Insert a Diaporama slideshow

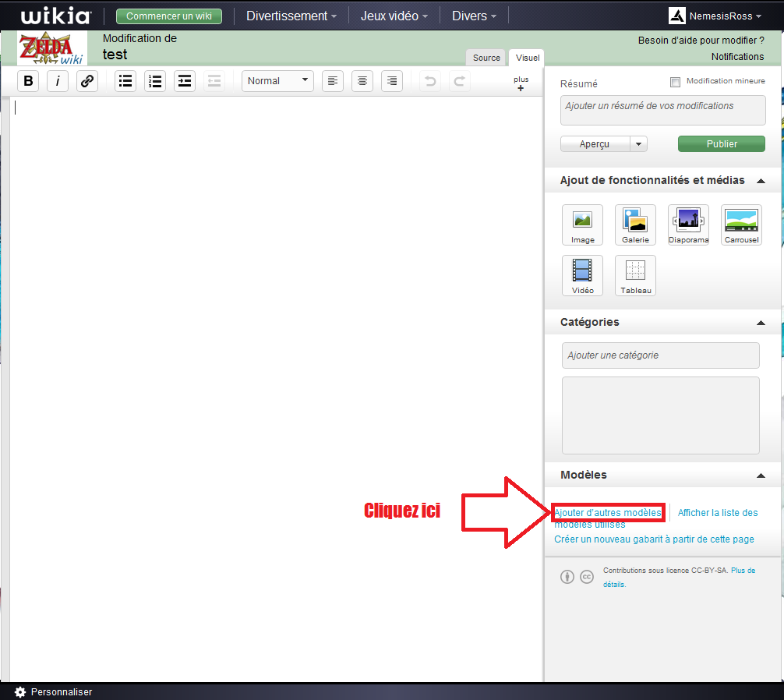pos(688,224)
